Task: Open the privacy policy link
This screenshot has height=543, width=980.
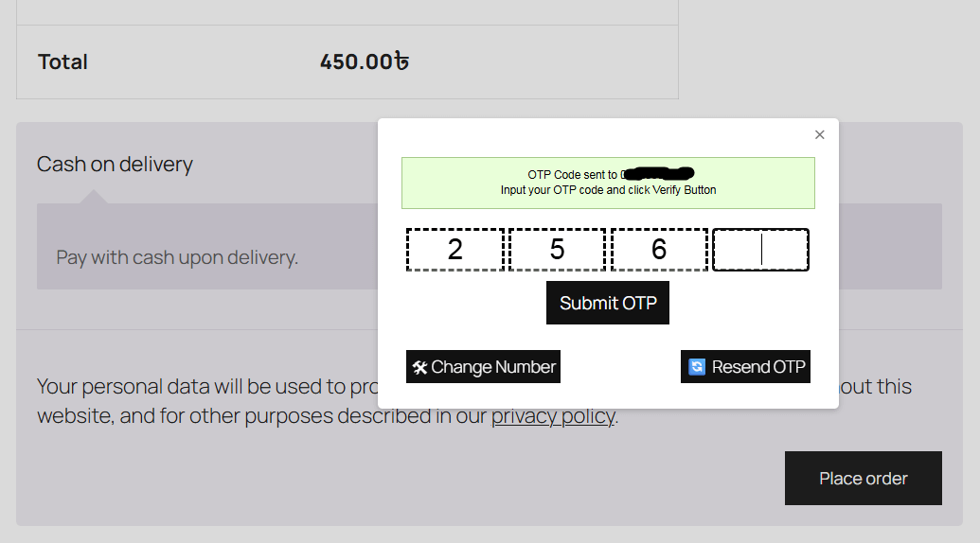Action: click(x=553, y=416)
